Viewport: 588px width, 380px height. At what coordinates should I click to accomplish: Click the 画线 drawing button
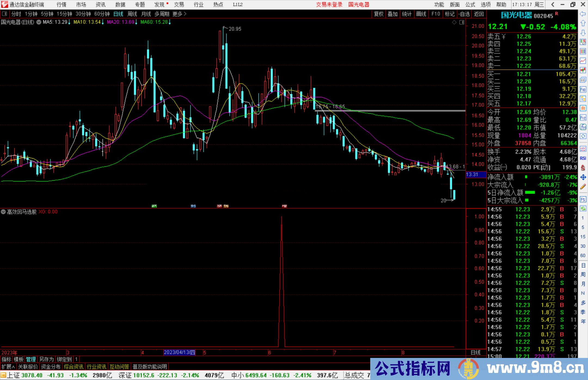point(421,14)
